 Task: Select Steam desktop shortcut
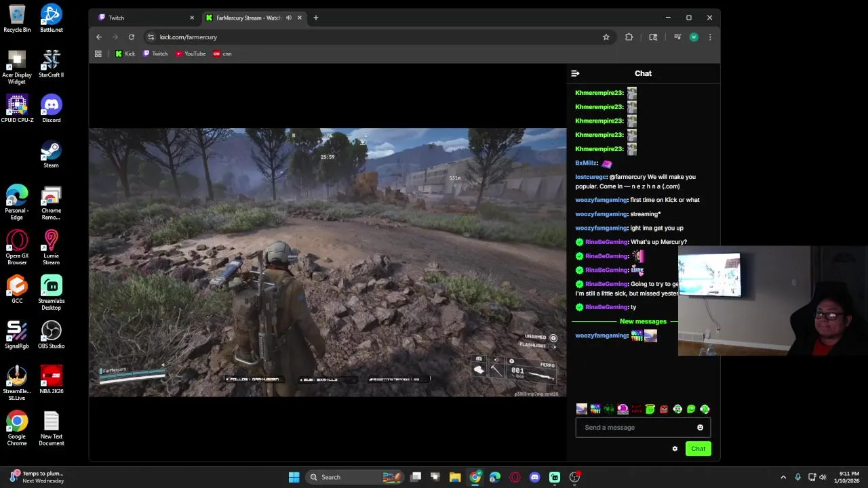coord(52,155)
